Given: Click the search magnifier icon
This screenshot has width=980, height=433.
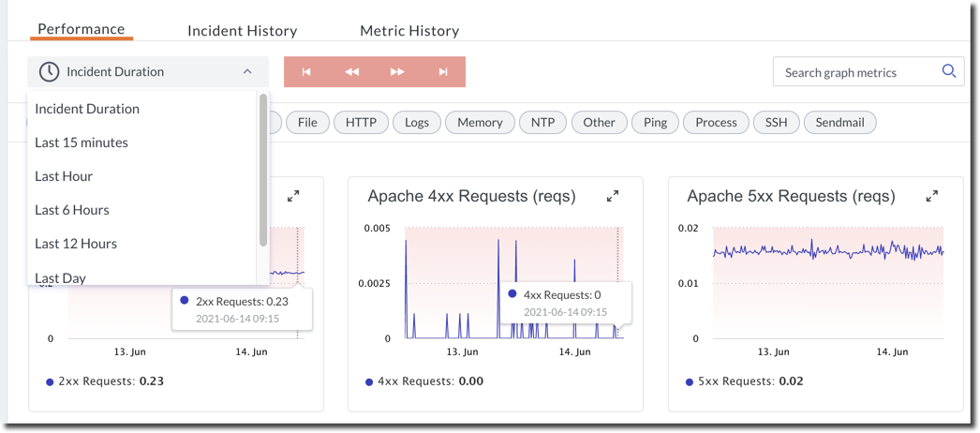Looking at the screenshot, I should 948,71.
